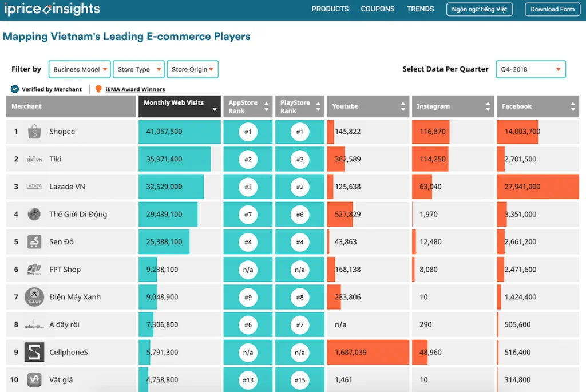Click the Verified by Merchant checkmark icon
Screen dimensions: 586x392
pyautogui.click(x=14, y=89)
